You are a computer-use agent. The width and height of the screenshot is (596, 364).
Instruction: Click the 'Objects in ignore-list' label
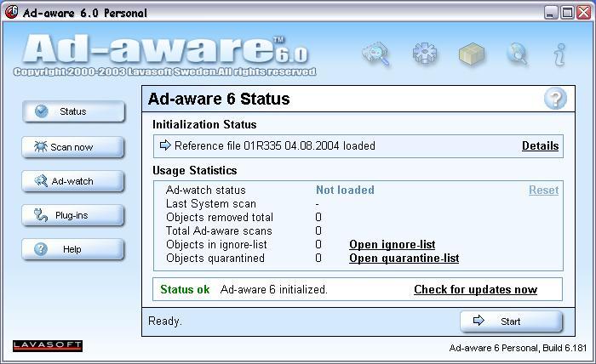click(x=216, y=244)
